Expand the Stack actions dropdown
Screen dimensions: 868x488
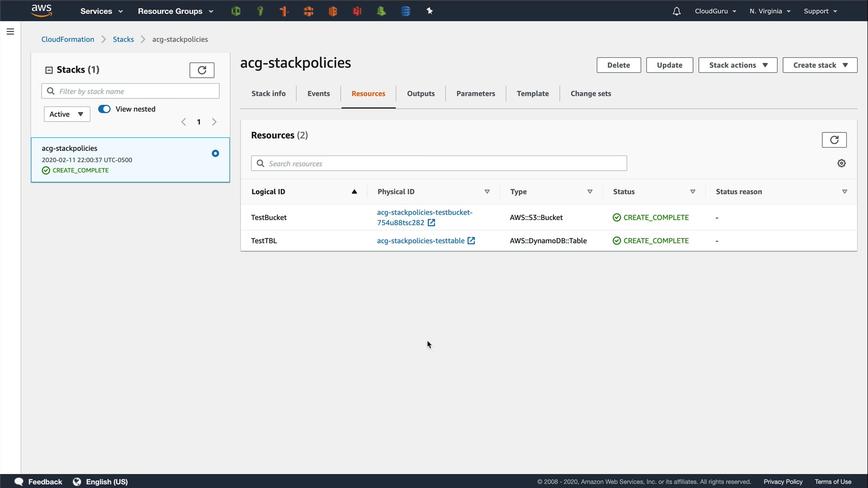(737, 65)
